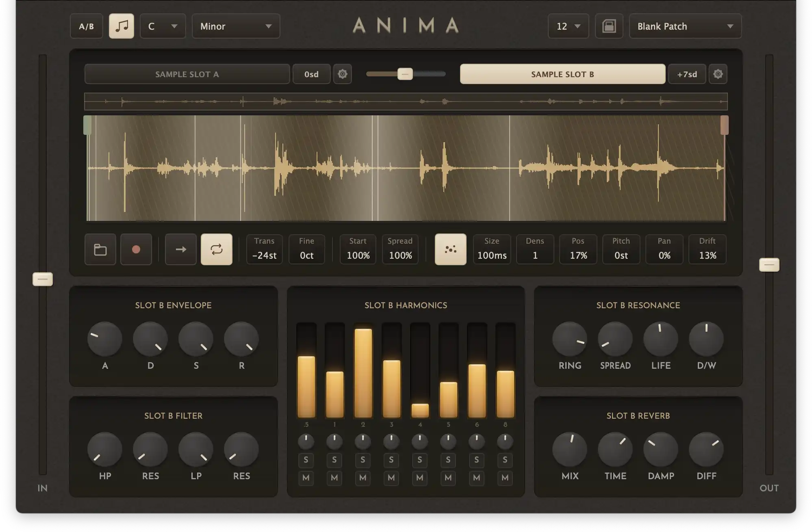Click the Pos 17% field
Screen dimensions: 812x532
point(578,249)
